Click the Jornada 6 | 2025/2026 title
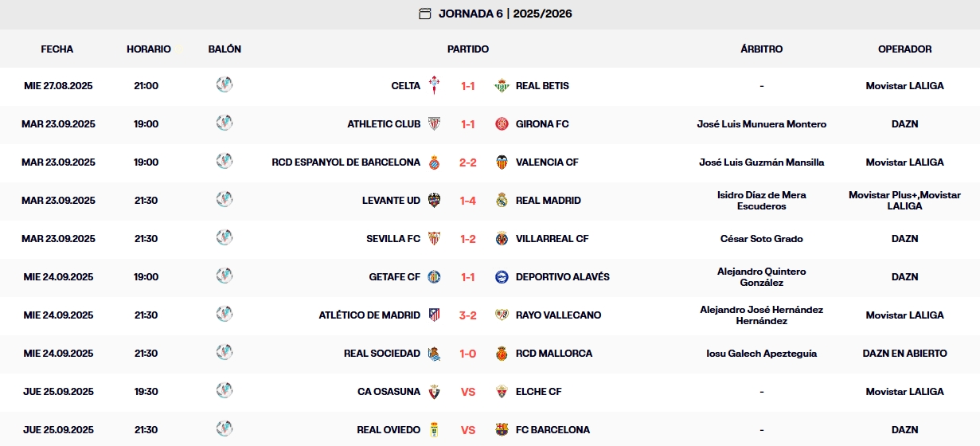This screenshot has height=446, width=980. 505,14
